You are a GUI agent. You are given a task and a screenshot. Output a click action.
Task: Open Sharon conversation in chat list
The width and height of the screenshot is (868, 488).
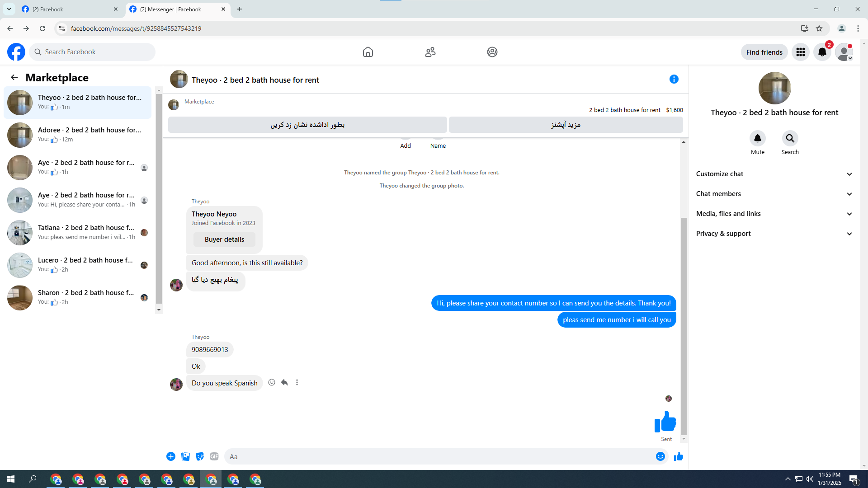tap(78, 298)
